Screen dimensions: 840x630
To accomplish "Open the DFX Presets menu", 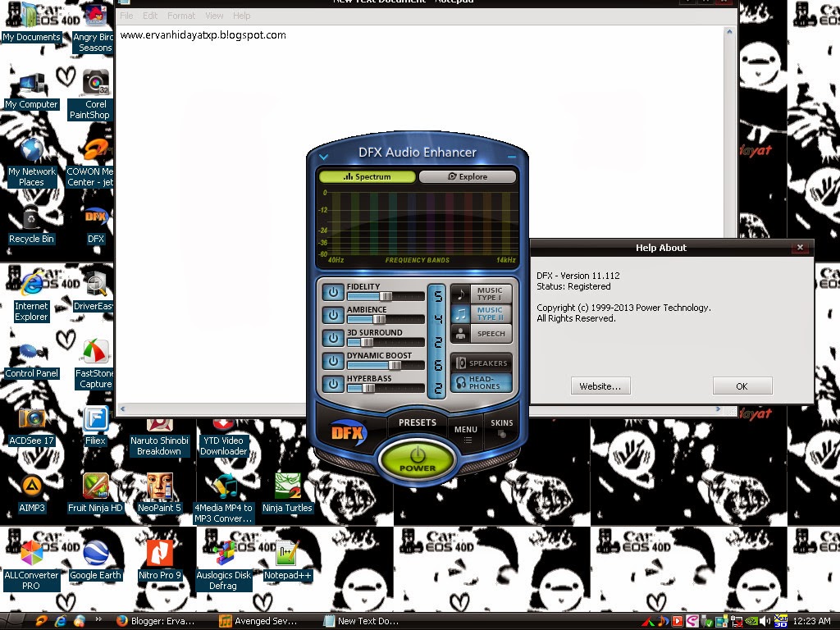I will [x=418, y=422].
